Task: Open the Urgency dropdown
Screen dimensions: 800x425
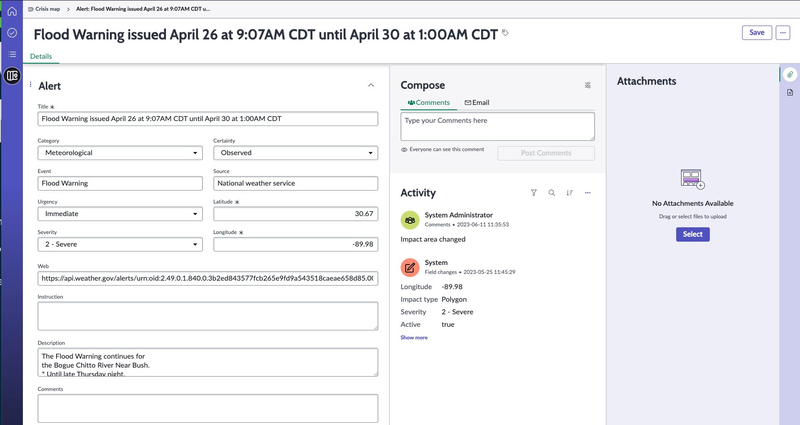Action: [x=120, y=214]
